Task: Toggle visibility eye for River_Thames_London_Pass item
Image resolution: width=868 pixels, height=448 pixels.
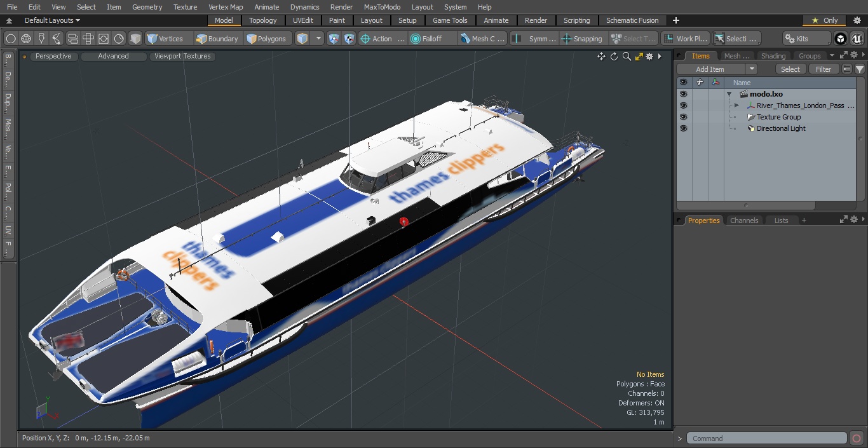Action: tap(683, 105)
